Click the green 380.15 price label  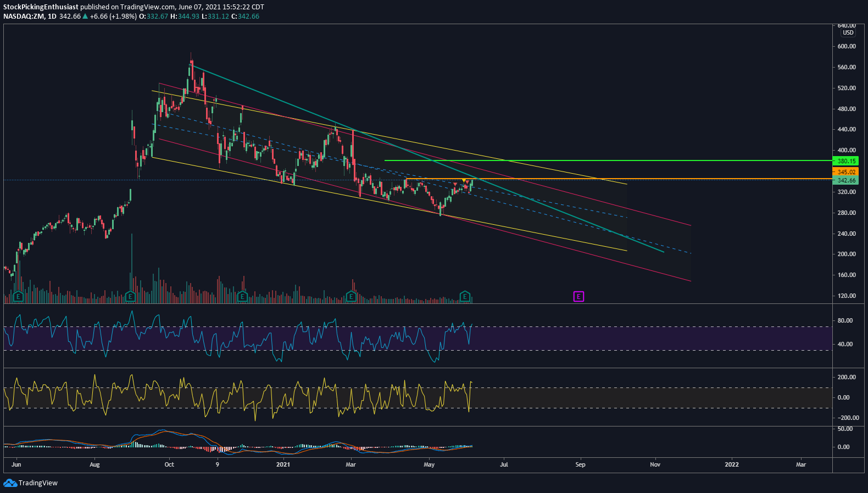pos(846,161)
